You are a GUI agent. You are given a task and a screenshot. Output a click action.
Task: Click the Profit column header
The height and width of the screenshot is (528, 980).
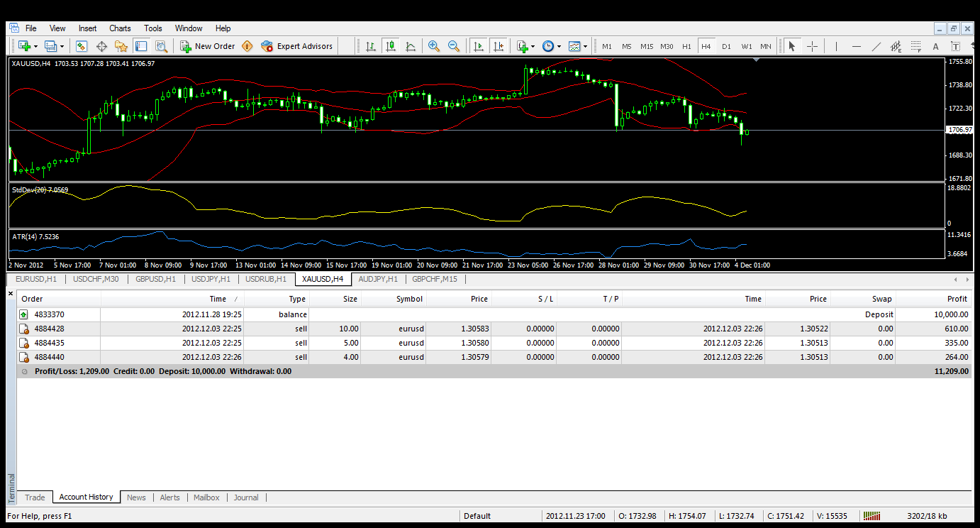click(x=934, y=299)
